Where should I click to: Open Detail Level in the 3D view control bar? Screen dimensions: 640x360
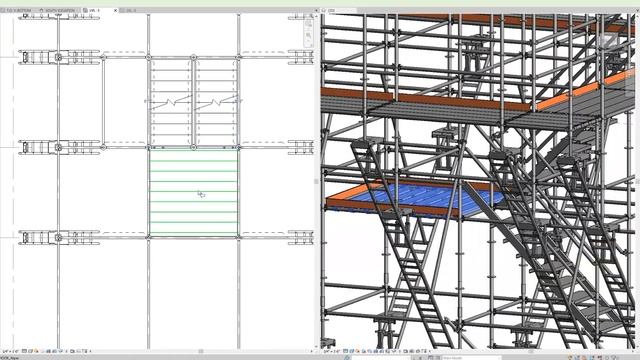(x=345, y=351)
